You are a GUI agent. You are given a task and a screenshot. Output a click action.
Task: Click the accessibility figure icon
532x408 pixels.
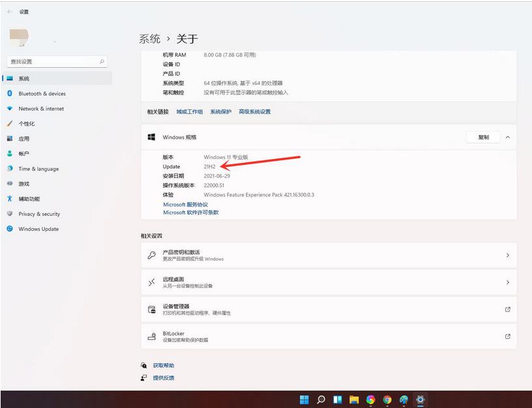click(10, 199)
